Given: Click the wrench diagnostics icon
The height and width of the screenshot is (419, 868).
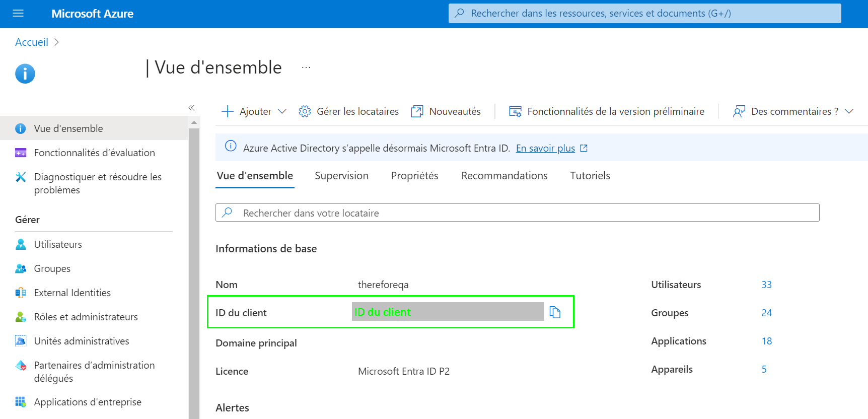Looking at the screenshot, I should pos(21,177).
